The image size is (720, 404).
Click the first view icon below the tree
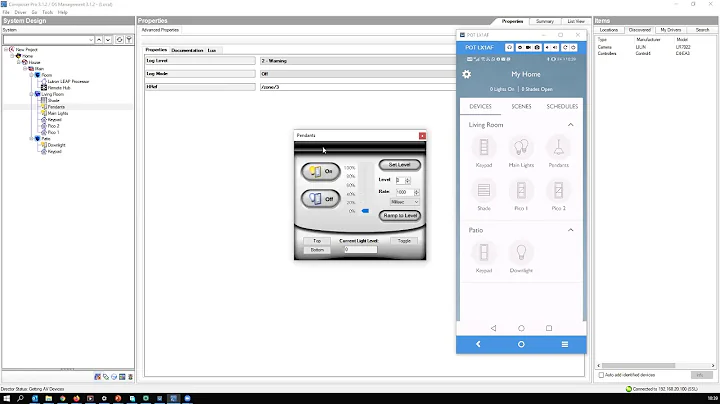(97, 377)
